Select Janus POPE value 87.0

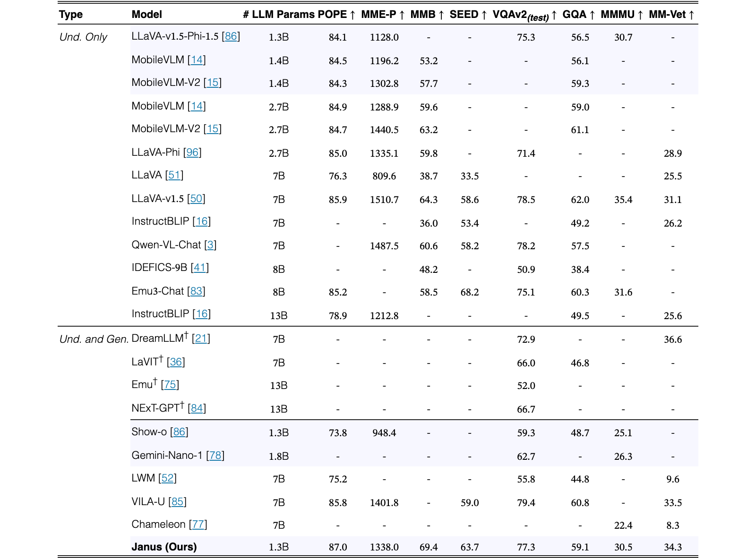pos(338,547)
